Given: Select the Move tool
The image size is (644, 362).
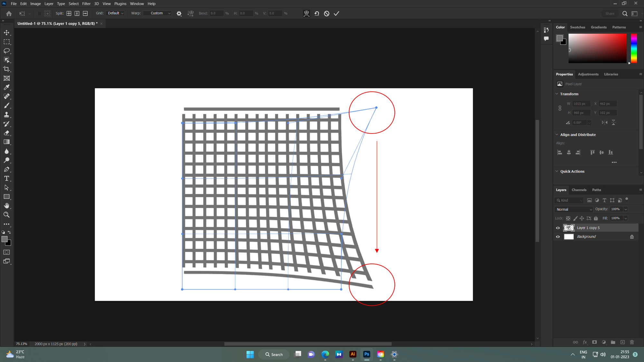Looking at the screenshot, I should point(6,32).
